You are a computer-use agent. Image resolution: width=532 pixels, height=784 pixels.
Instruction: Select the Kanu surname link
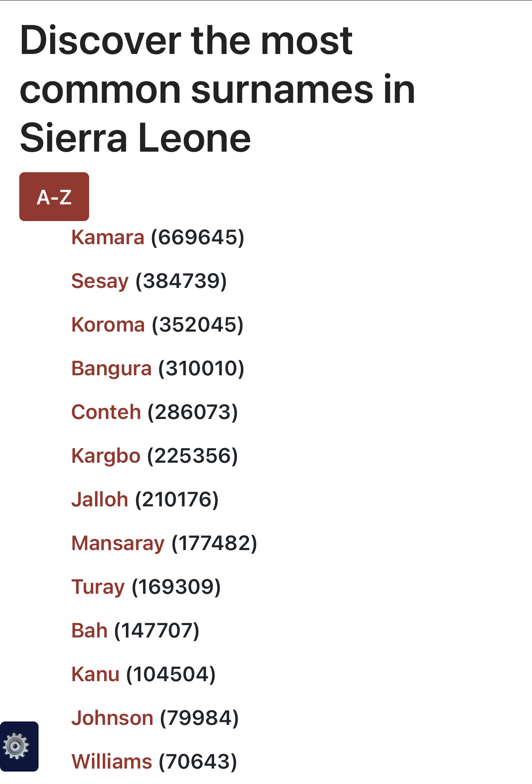pos(95,674)
